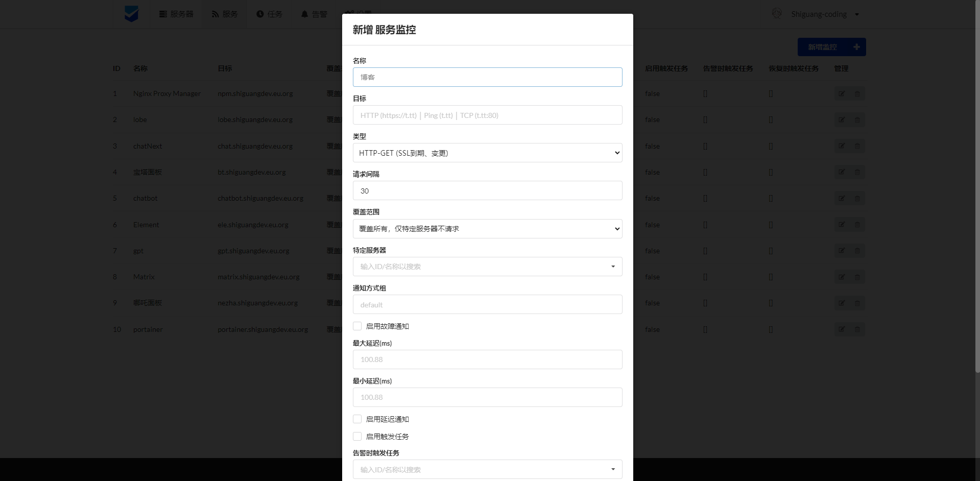Click the 告警时触发任务 column header
The width and height of the screenshot is (980, 481).
click(x=728, y=68)
